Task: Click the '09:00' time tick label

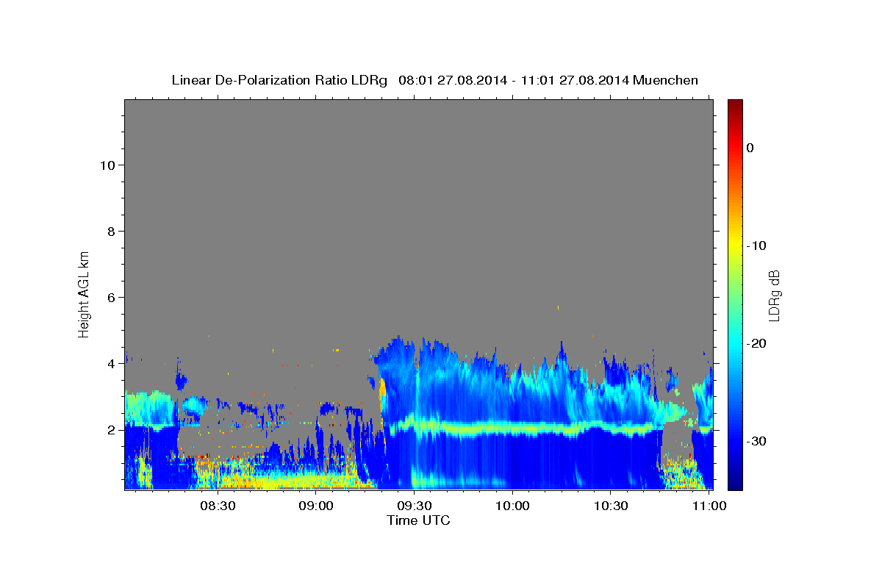Action: pyautogui.click(x=317, y=506)
